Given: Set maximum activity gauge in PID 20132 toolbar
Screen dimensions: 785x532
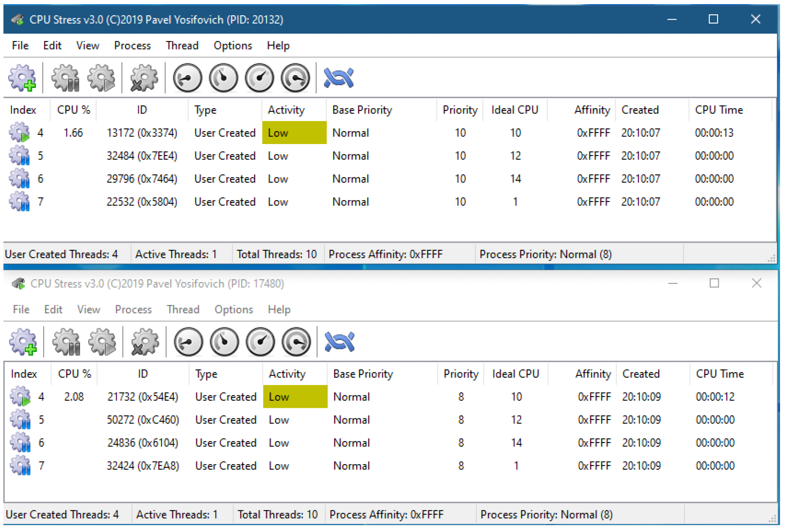Looking at the screenshot, I should point(295,78).
